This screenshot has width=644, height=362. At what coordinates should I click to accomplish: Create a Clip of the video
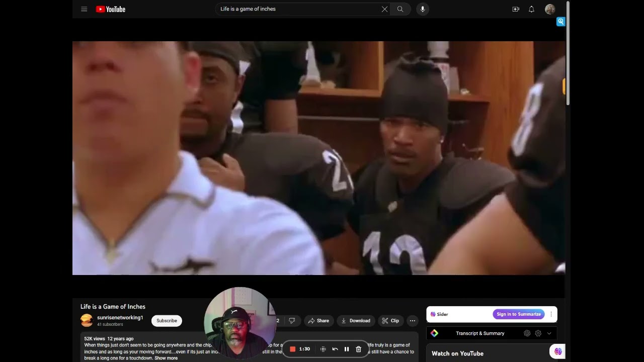pos(390,321)
